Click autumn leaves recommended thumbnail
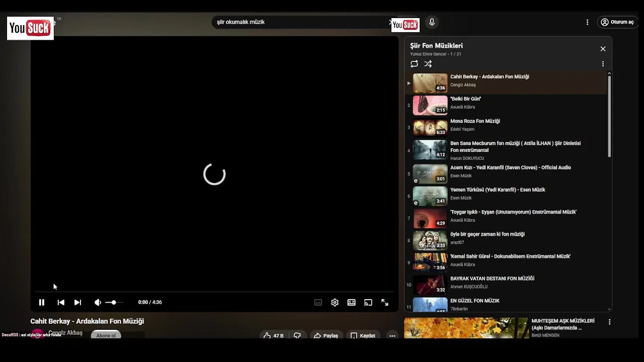The width and height of the screenshot is (644, 362). (x=466, y=328)
